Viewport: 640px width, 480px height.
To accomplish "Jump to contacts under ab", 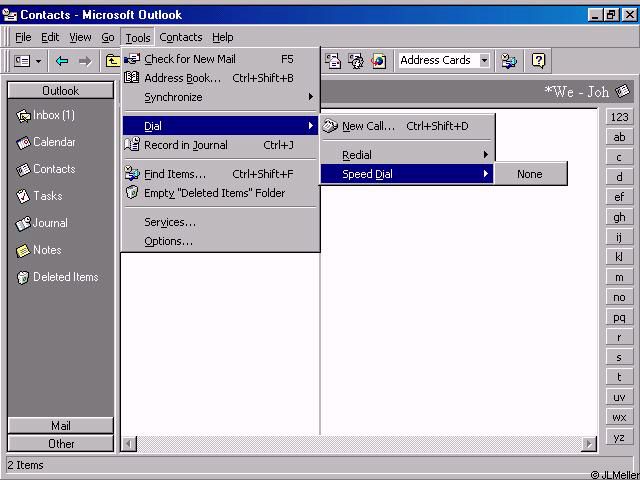I will coord(619,137).
